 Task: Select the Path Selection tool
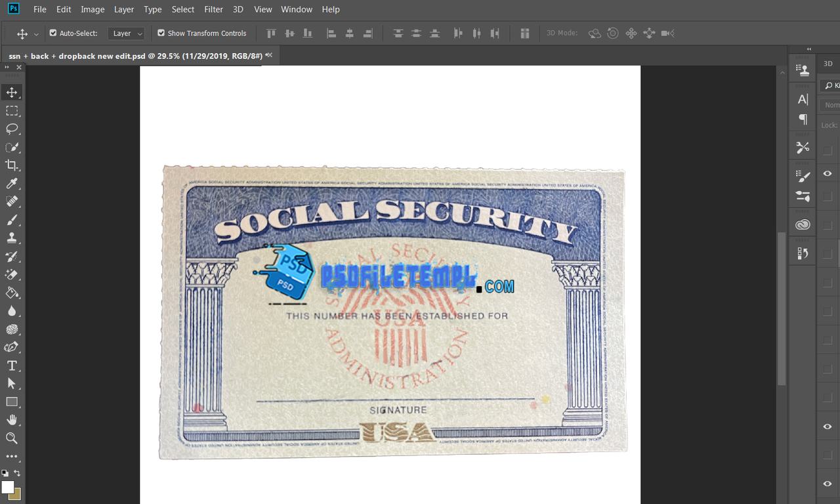click(x=12, y=383)
